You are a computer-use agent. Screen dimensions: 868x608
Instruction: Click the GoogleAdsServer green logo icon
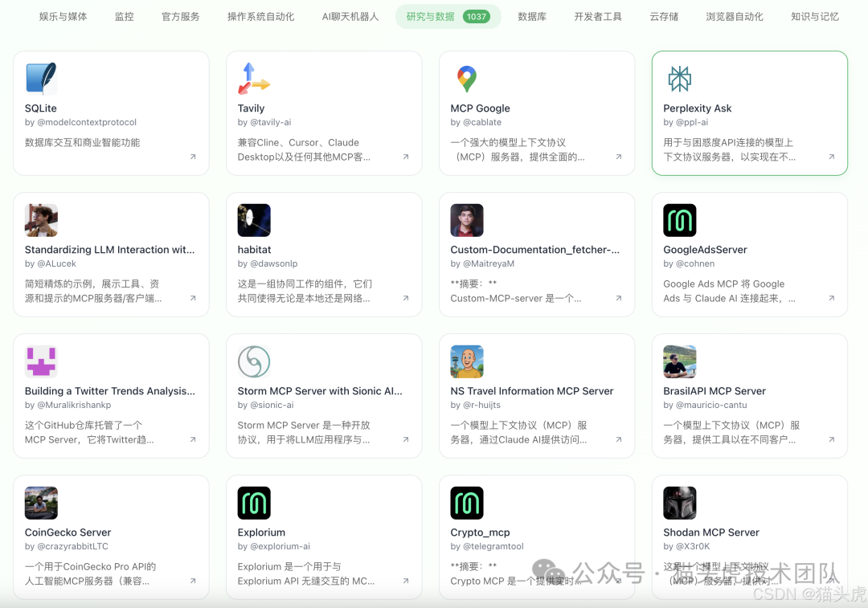pos(680,220)
